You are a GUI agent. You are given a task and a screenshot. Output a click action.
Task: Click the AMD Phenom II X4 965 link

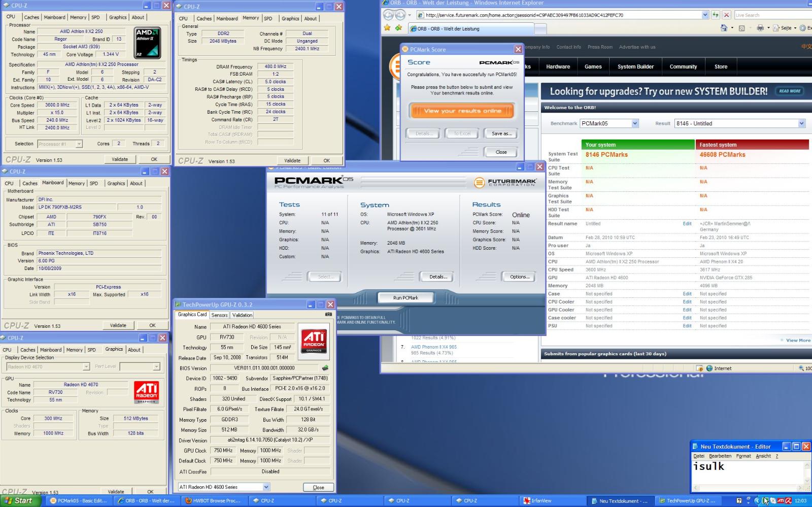pyautogui.click(x=433, y=347)
